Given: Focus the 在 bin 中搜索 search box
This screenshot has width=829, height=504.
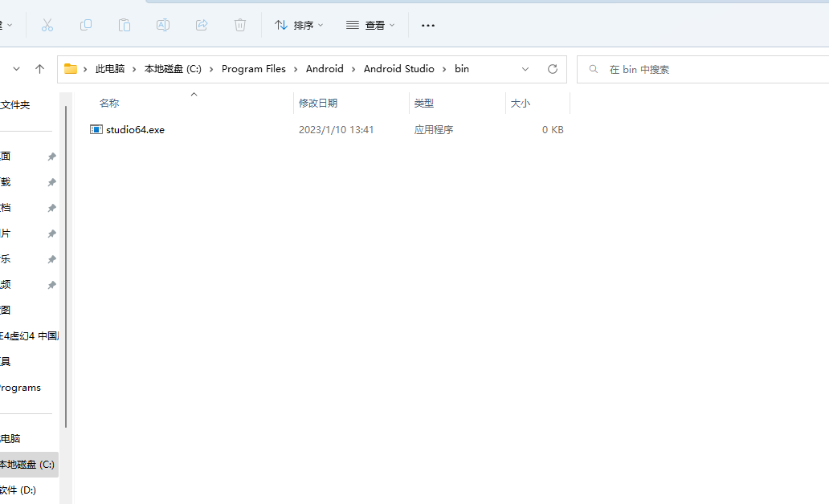Looking at the screenshot, I should (703, 69).
